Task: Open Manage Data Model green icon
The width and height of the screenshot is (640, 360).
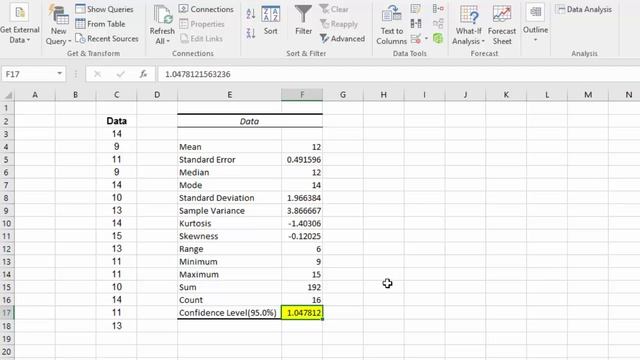Action: point(438,39)
